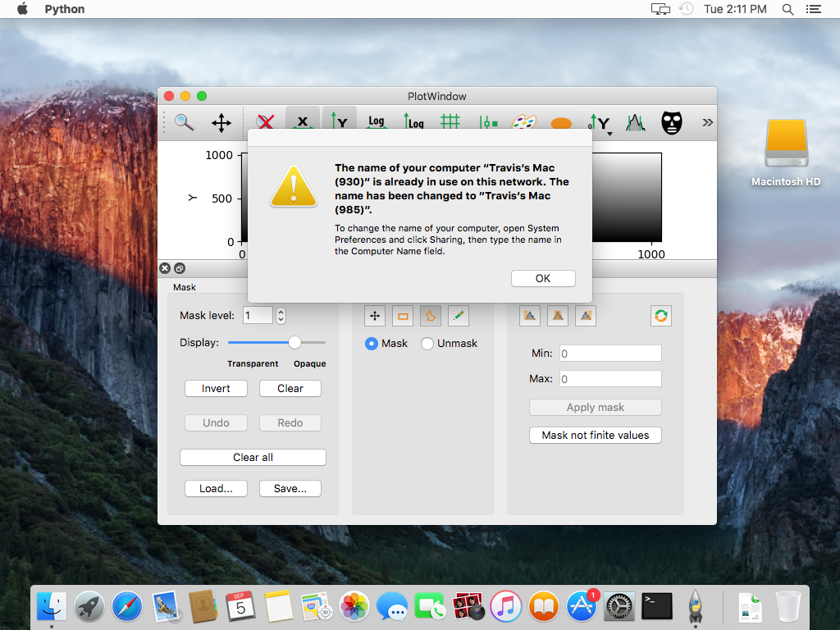Open Notification Center in menu bar
The width and height of the screenshot is (840, 630).
814,9
